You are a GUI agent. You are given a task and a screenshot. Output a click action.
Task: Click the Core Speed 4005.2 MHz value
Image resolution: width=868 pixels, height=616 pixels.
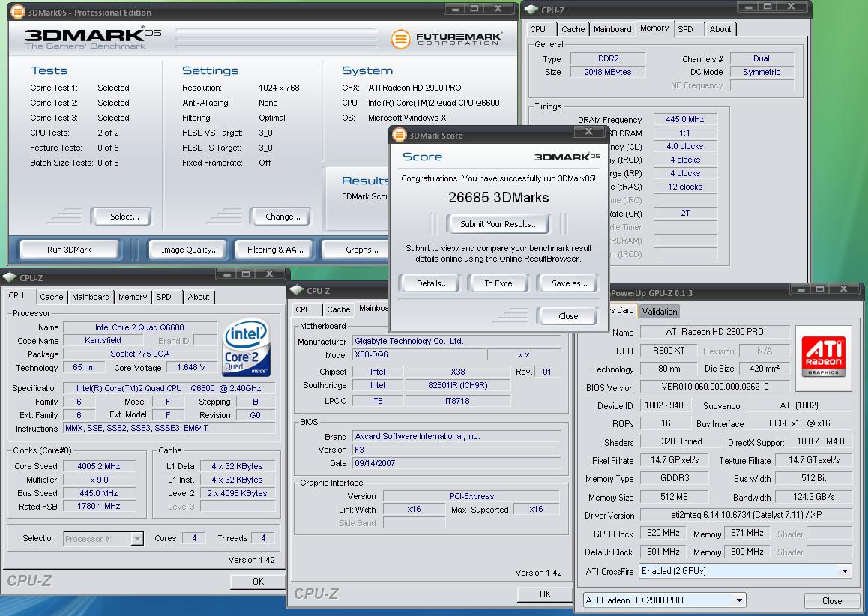pyautogui.click(x=99, y=466)
